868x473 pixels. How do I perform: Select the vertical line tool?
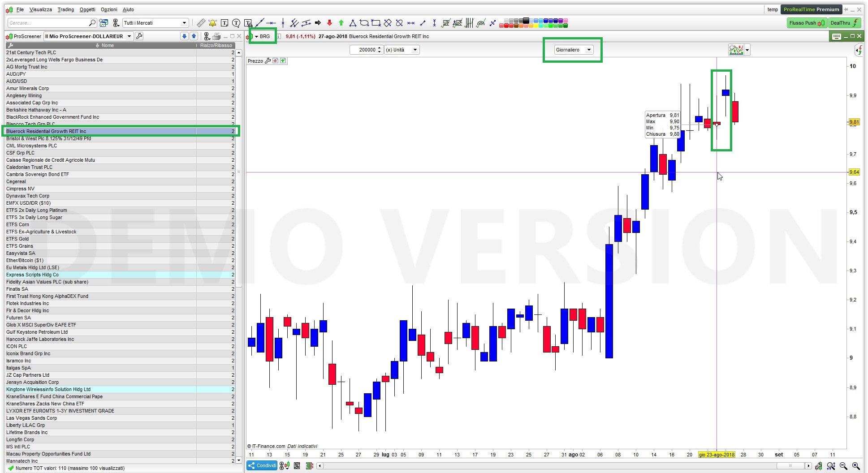(283, 23)
